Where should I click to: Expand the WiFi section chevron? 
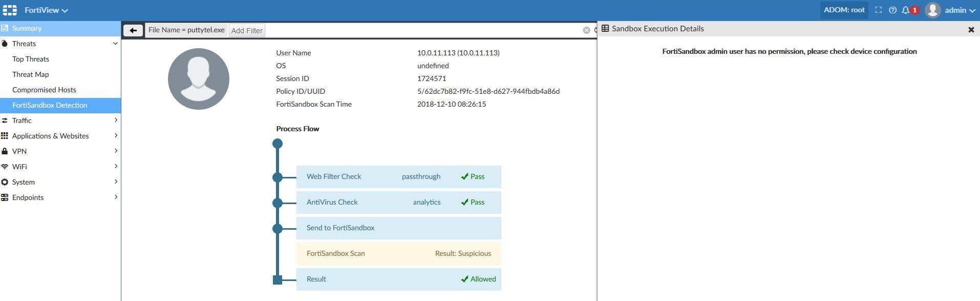click(x=116, y=166)
